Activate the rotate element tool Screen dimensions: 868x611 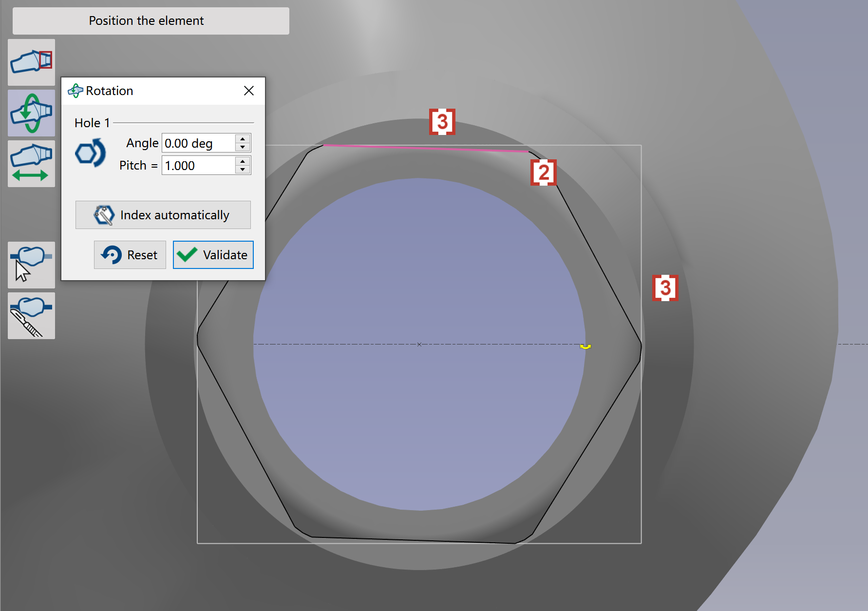point(31,113)
